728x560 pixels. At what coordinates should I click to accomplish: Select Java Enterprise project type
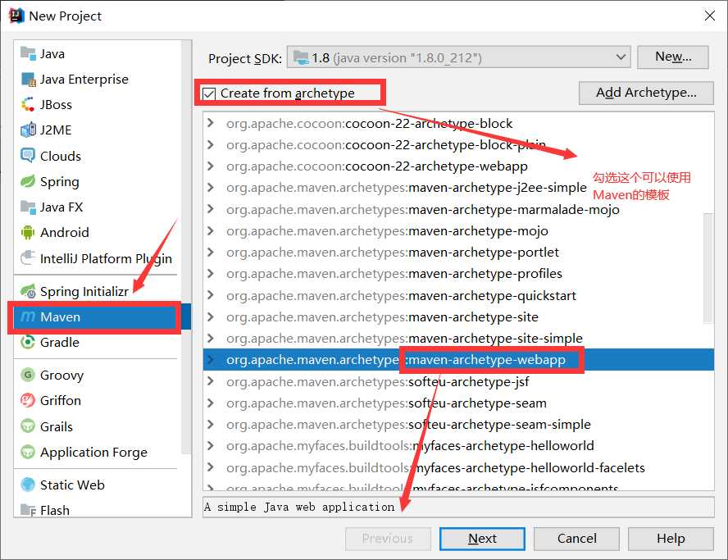coord(98,80)
